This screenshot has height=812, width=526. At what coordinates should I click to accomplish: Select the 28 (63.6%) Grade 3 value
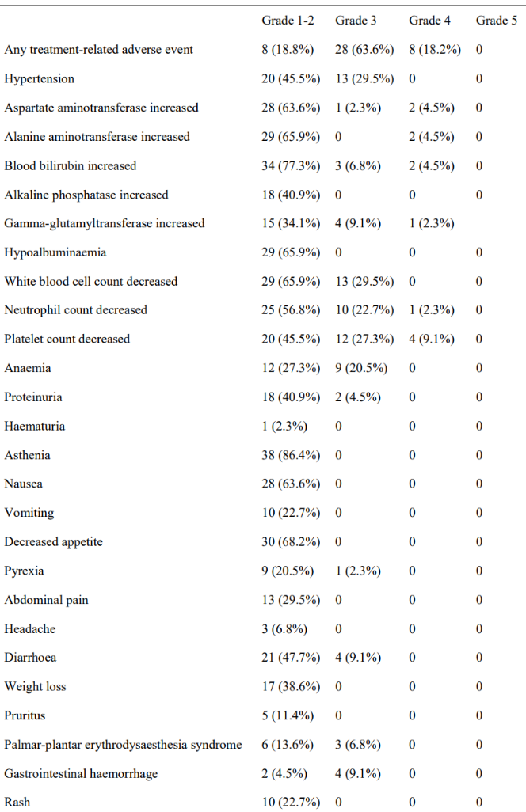click(364, 50)
